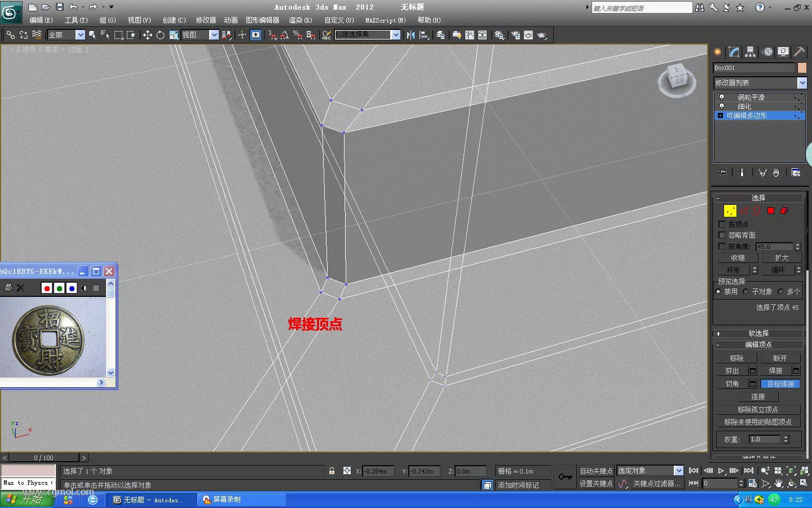Click the 目标焊接 button

tap(780, 384)
